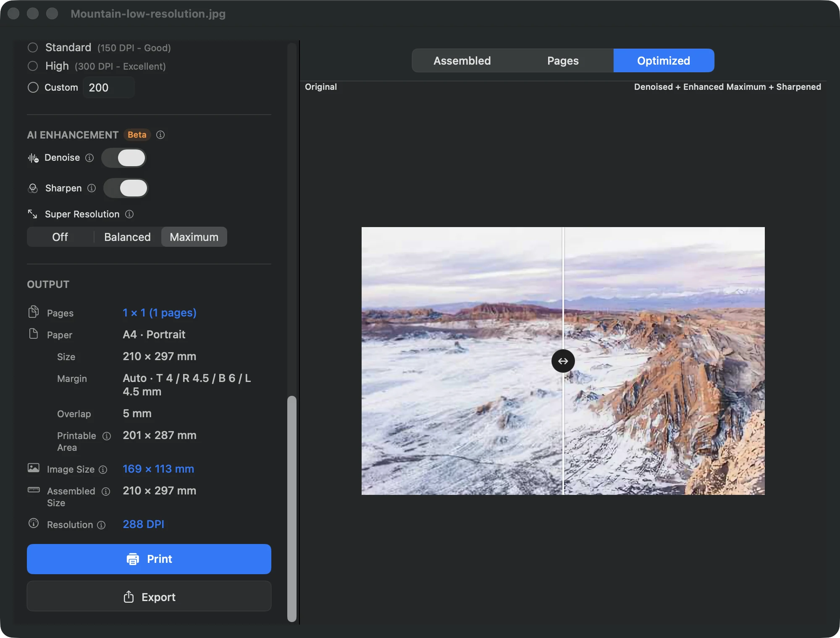840x638 pixels.
Task: Click the Denoise info icon
Action: [x=89, y=158]
